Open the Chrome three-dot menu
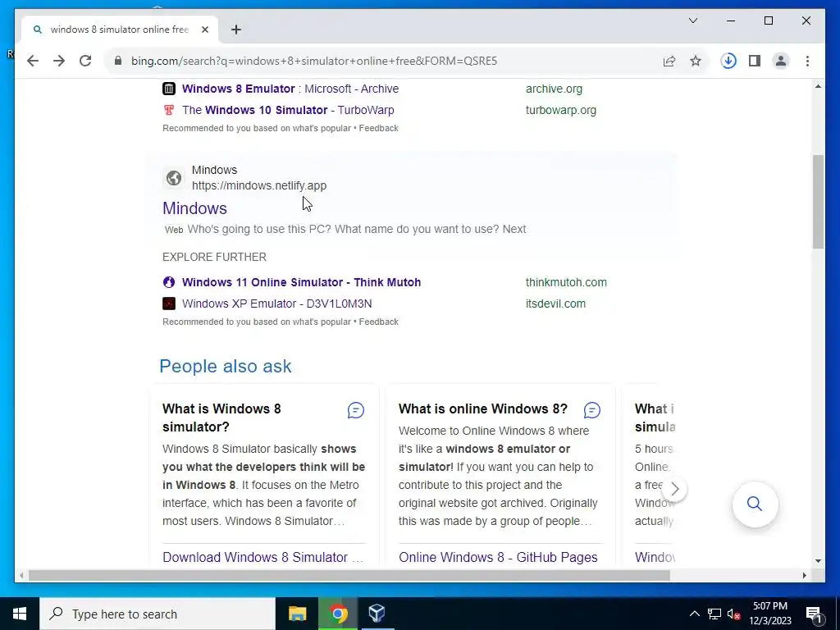This screenshot has height=630, width=840. point(807,61)
